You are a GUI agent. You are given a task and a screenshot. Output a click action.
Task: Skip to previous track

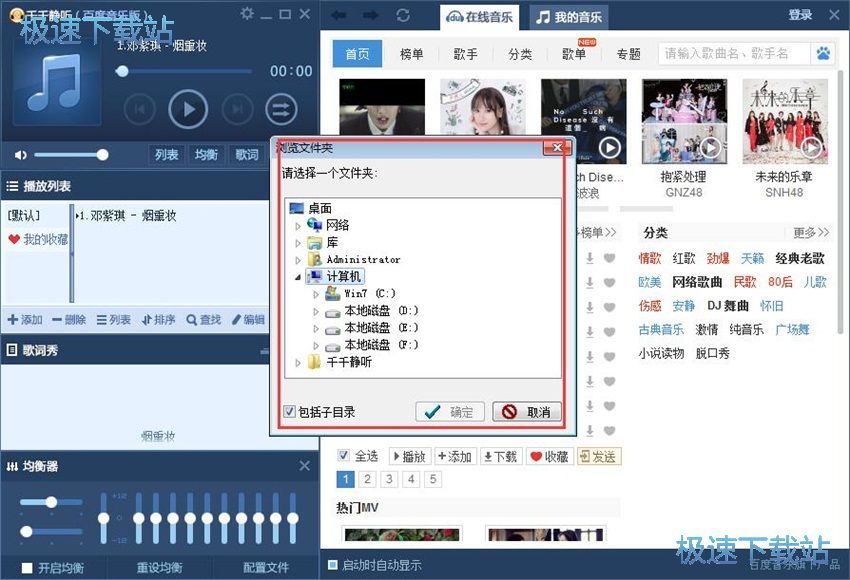pyautogui.click(x=139, y=109)
